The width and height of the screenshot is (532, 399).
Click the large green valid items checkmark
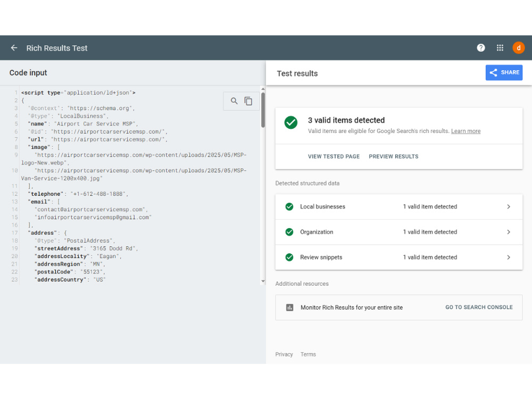tap(291, 122)
